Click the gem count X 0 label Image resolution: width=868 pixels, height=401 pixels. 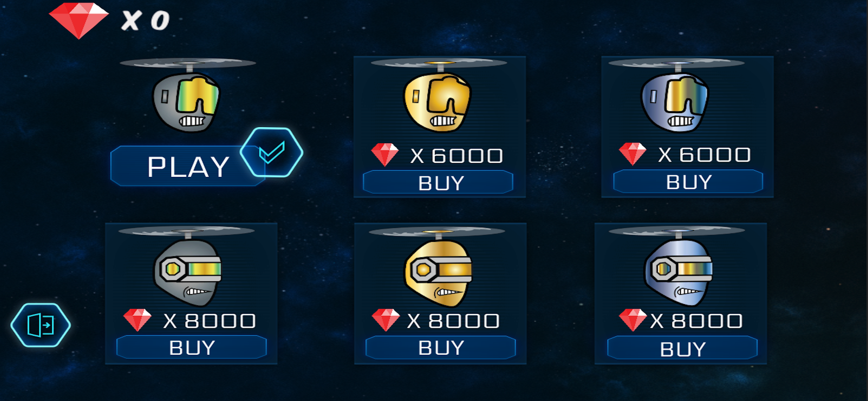(x=145, y=21)
